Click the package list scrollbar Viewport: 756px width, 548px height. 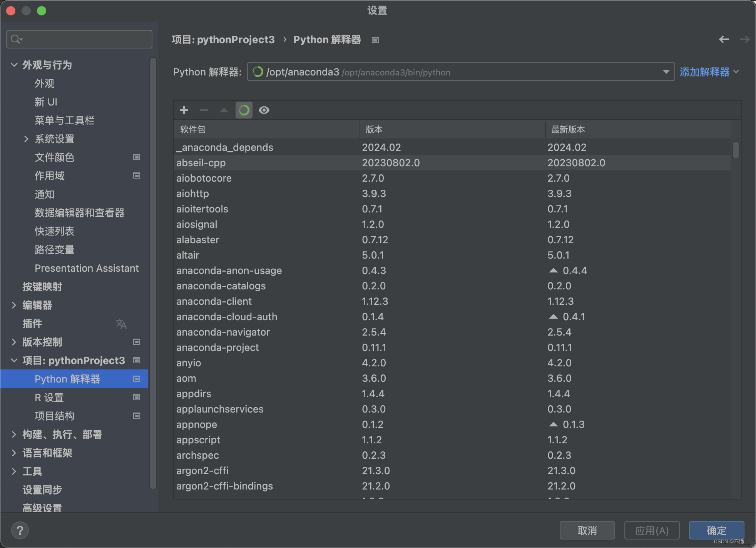pos(736,150)
